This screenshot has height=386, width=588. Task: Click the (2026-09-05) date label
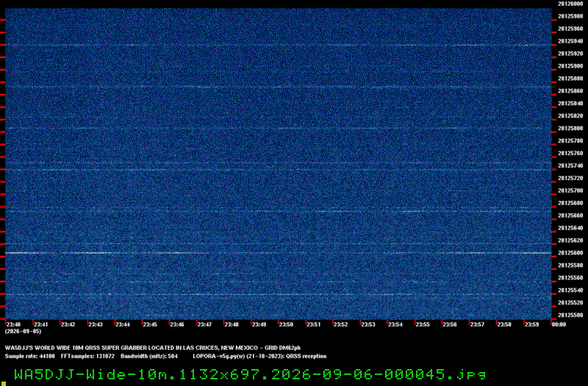click(23, 332)
